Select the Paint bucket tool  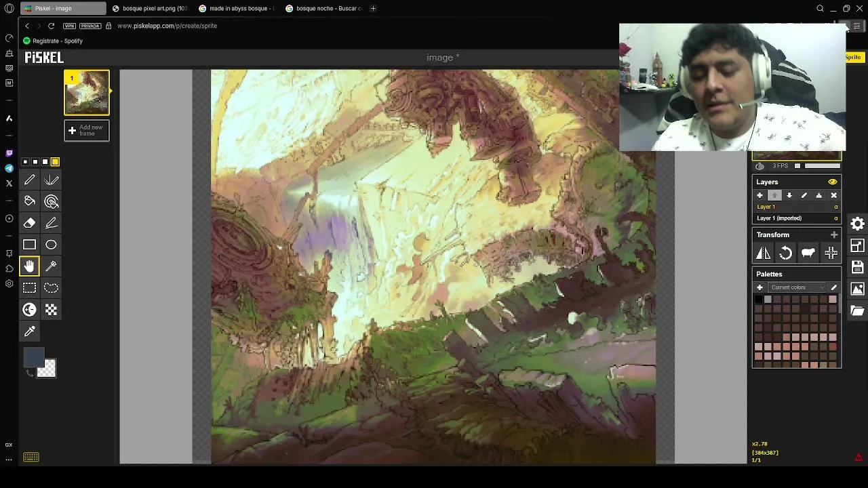(29, 201)
